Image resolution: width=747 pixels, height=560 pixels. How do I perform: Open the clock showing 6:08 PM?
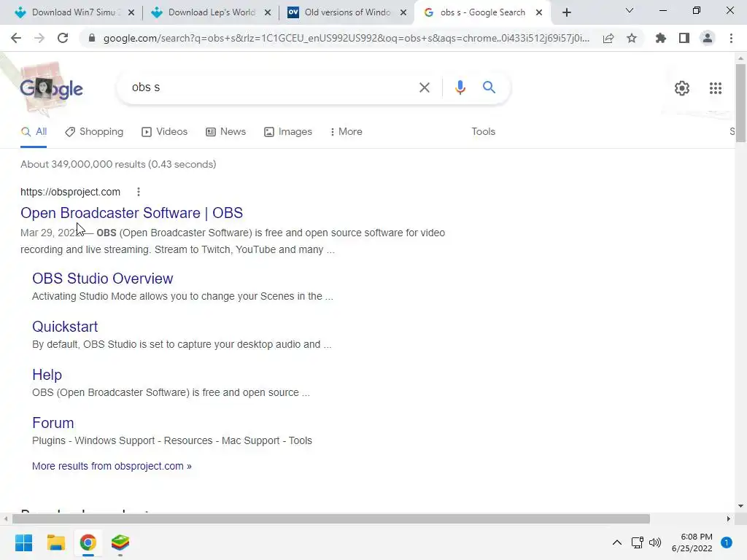pos(692,542)
